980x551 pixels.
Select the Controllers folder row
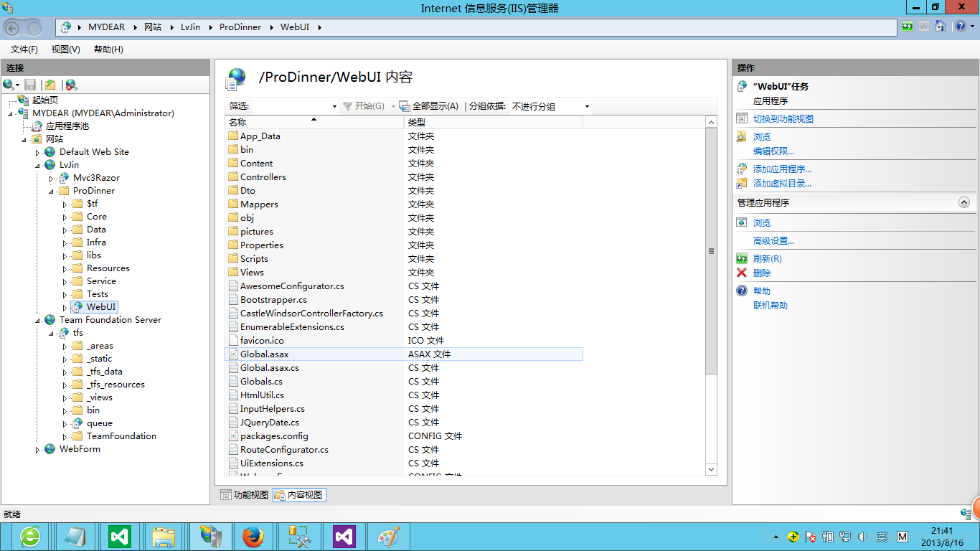click(404, 177)
